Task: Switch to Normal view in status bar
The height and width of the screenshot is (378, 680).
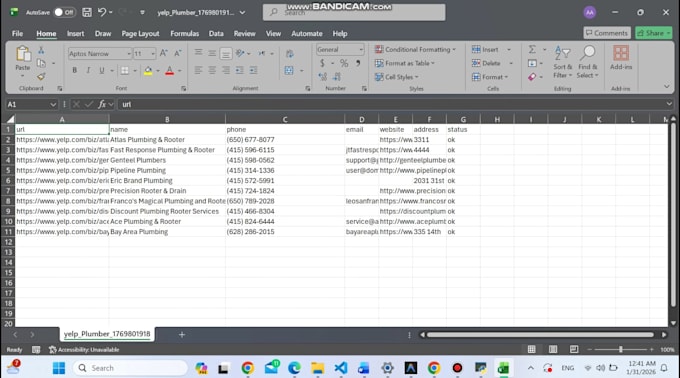Action: tap(532, 349)
